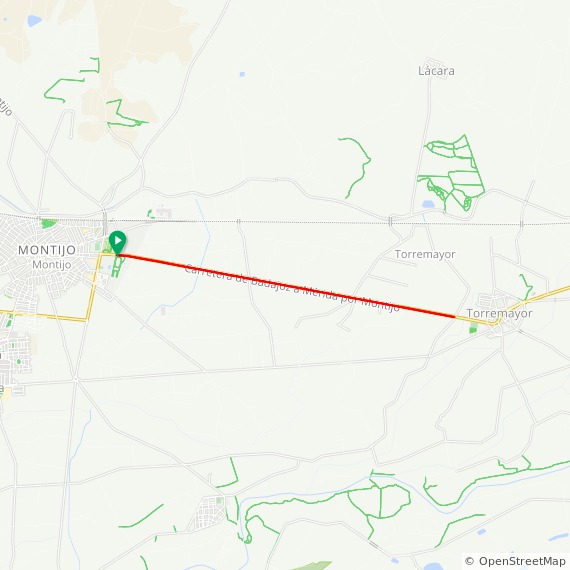The height and width of the screenshot is (570, 570).
Task: Select the blue pond in the top-left corner
Action: (x=34, y=21)
